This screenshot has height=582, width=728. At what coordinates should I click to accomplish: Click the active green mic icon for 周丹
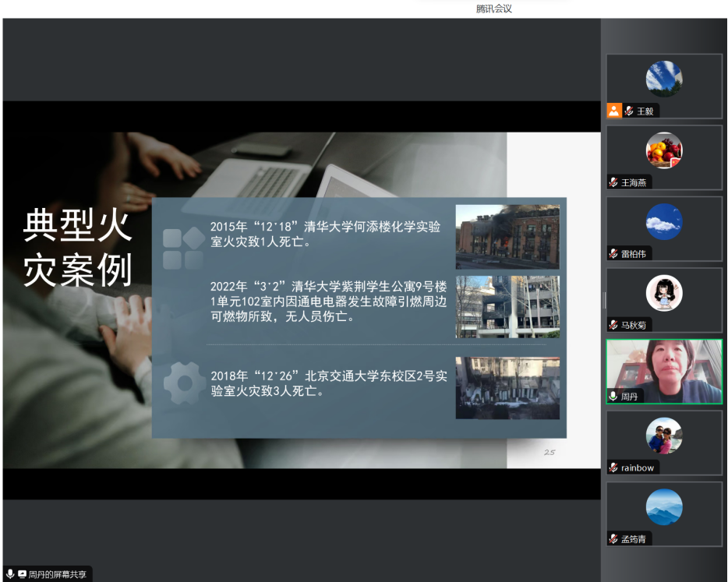point(614,396)
